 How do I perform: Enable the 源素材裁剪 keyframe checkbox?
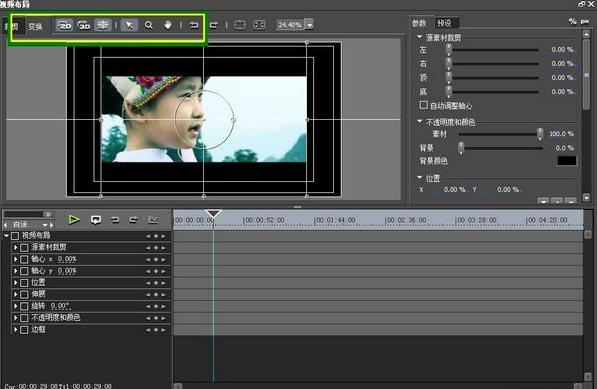point(24,248)
